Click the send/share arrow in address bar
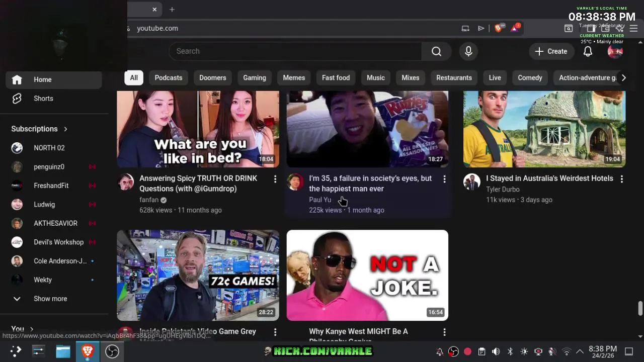 pyautogui.click(x=481, y=28)
